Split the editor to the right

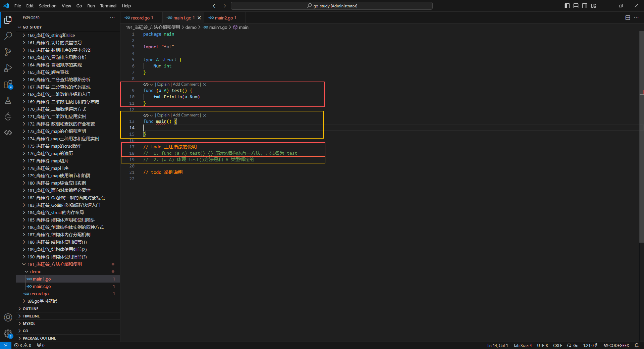click(628, 18)
